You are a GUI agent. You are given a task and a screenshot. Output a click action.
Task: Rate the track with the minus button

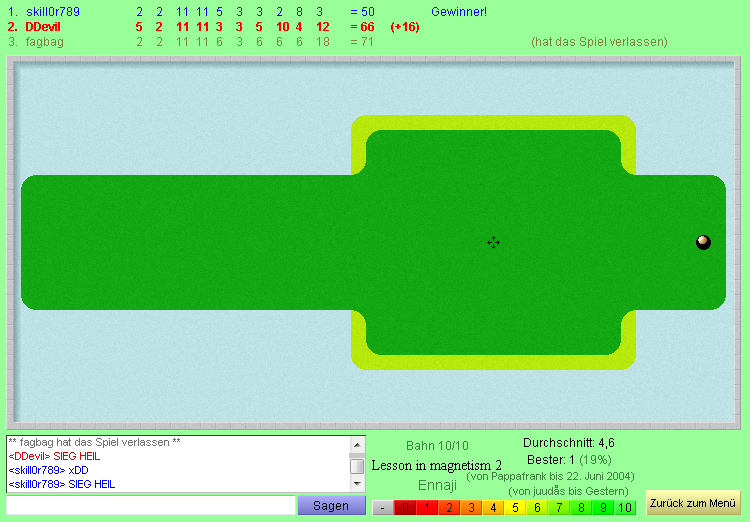[382, 508]
